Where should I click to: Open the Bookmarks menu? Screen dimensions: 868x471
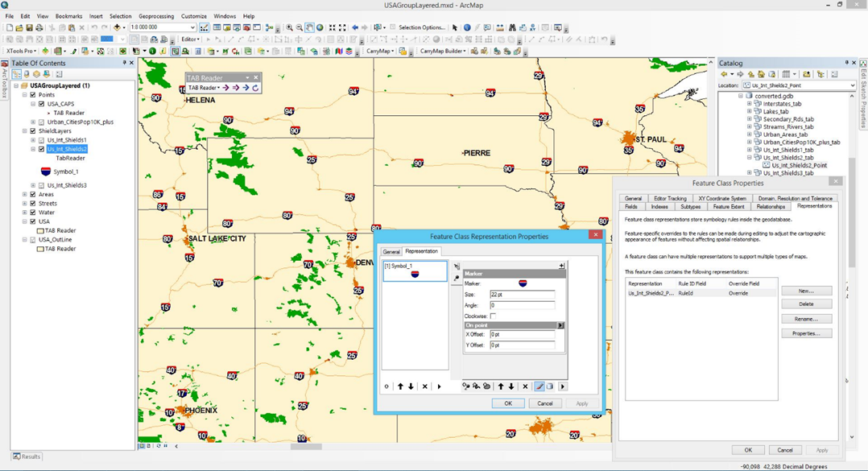pos(68,16)
